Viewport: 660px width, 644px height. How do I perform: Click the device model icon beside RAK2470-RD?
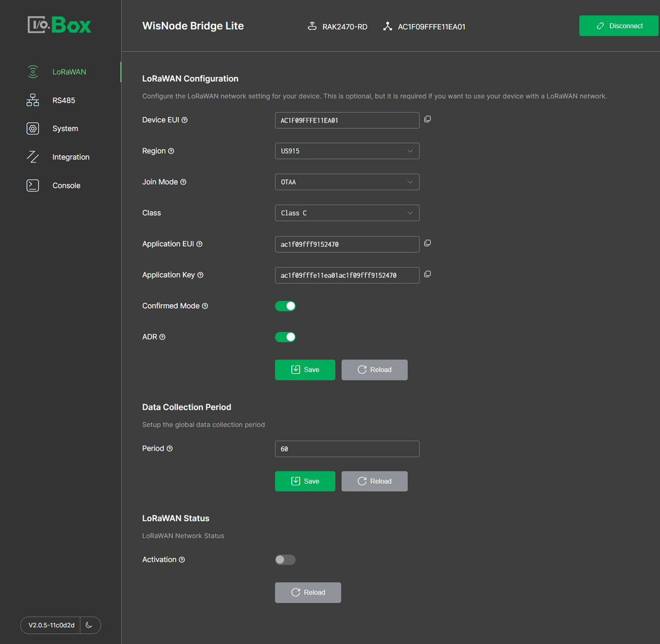[x=312, y=26]
